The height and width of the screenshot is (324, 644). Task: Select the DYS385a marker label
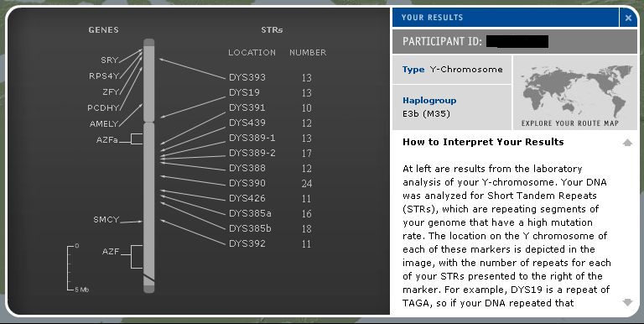250,213
